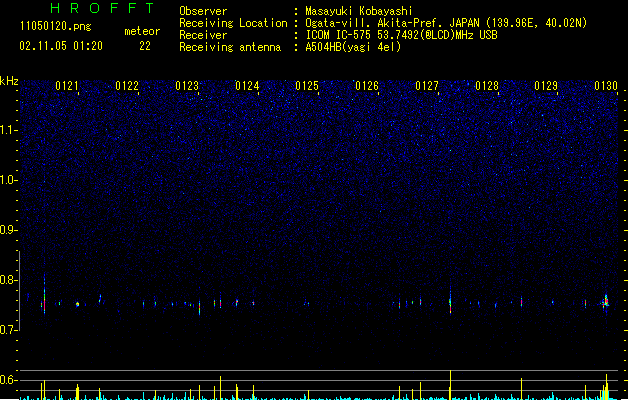Viewport: 629px width, 400px height.
Task: Click the Receiving antenna label
Action: pyautogui.click(x=230, y=47)
